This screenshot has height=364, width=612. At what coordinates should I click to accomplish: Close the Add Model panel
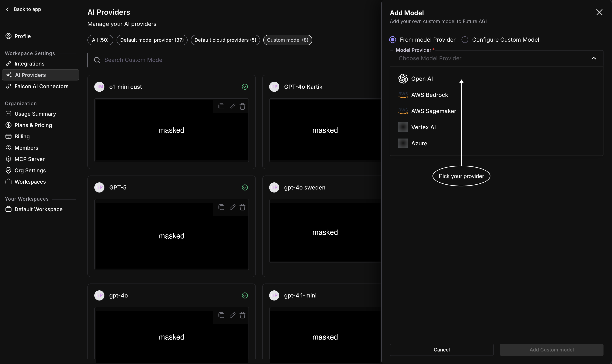click(x=599, y=12)
